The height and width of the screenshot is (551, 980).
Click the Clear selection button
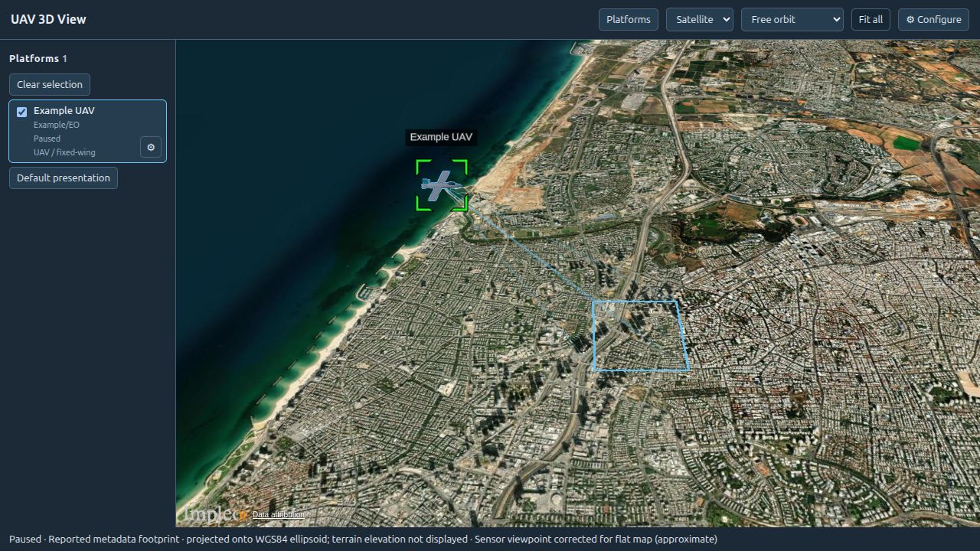[50, 84]
